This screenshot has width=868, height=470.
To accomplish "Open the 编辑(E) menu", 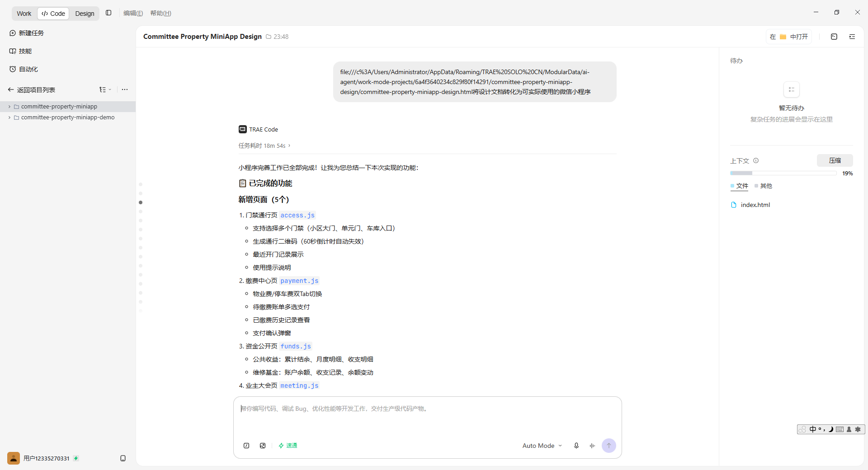I will click(133, 13).
